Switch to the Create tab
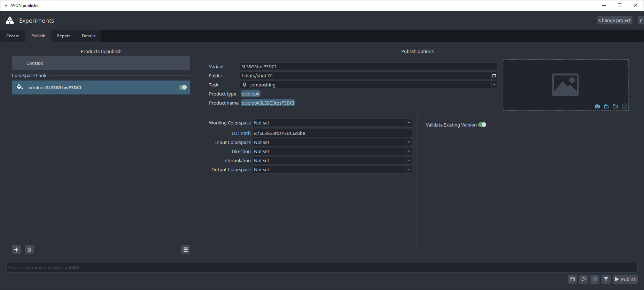 tap(13, 36)
